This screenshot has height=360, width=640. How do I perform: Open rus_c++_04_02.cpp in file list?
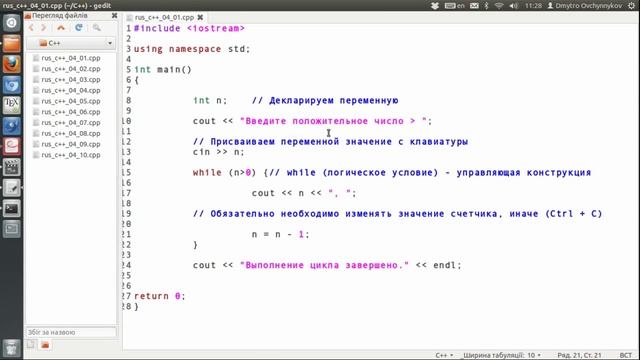(71, 69)
